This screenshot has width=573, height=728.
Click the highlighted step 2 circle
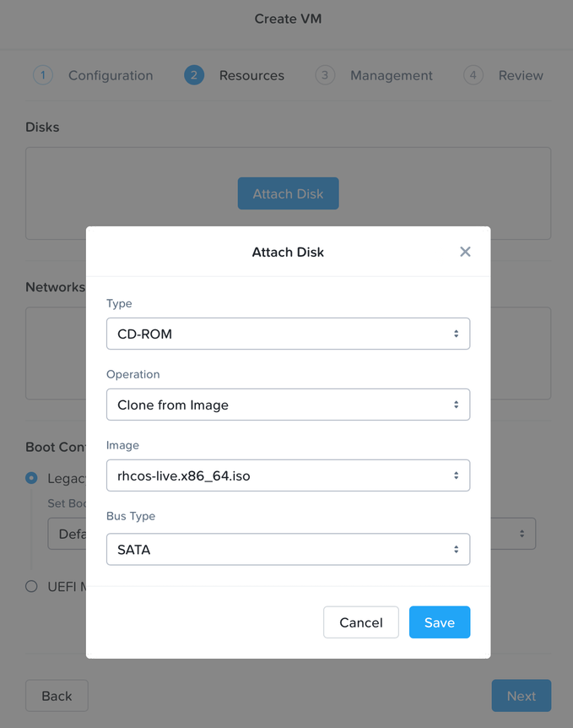point(193,75)
